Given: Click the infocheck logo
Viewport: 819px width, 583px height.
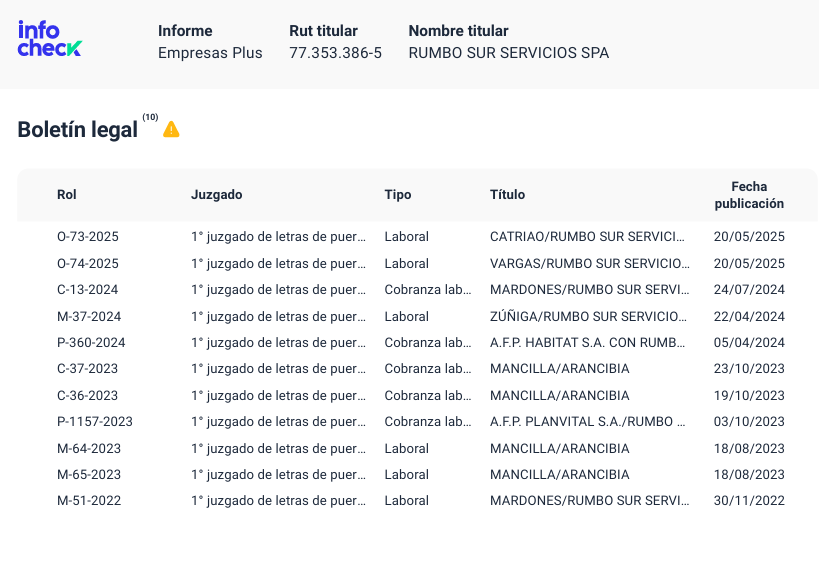Looking at the screenshot, I should pyautogui.click(x=50, y=39).
